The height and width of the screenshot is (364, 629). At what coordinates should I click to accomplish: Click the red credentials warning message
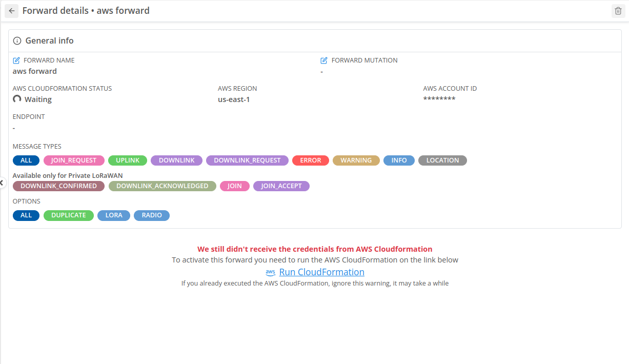(x=315, y=249)
